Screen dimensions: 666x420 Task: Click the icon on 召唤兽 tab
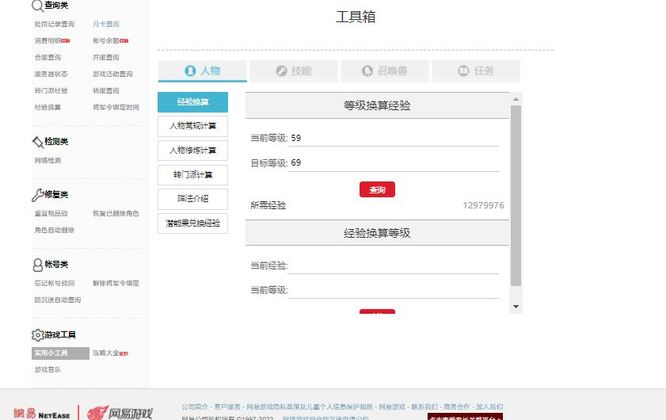coord(367,70)
